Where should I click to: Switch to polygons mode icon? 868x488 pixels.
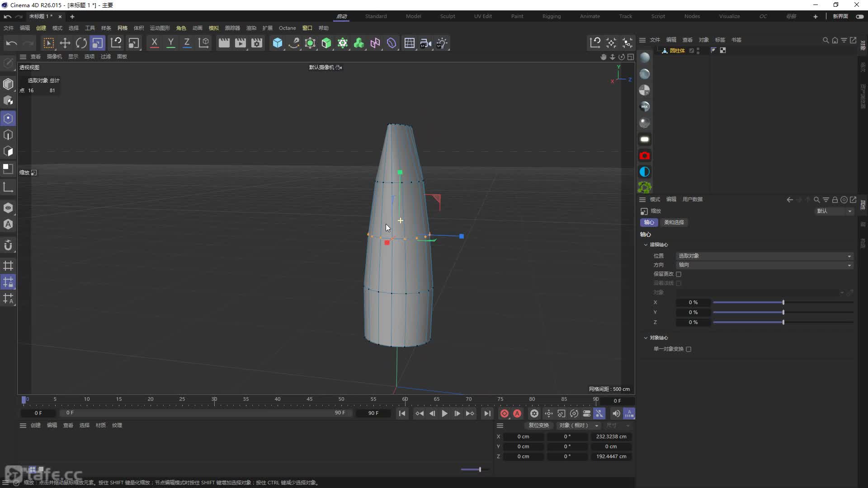8,151
